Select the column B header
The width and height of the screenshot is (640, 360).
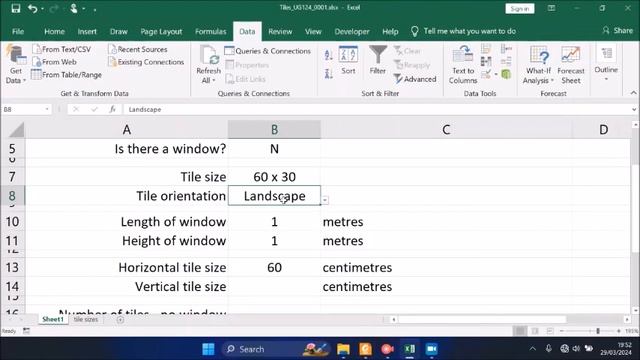pyautogui.click(x=274, y=130)
